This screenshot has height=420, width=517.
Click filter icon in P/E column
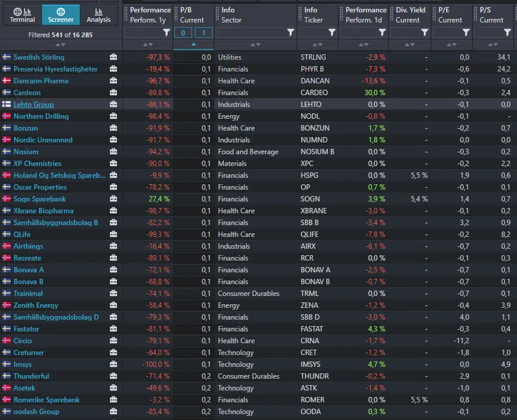pyautogui.click(x=466, y=32)
